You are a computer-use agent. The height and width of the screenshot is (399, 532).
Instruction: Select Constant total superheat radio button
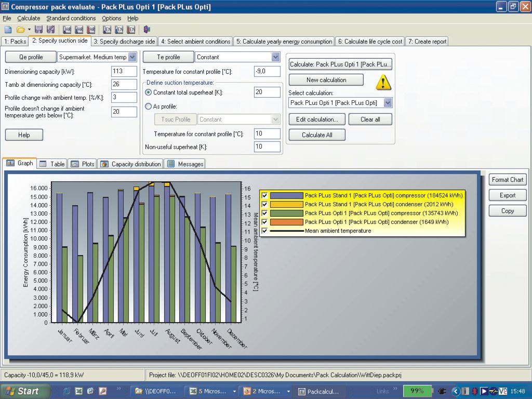[x=149, y=92]
